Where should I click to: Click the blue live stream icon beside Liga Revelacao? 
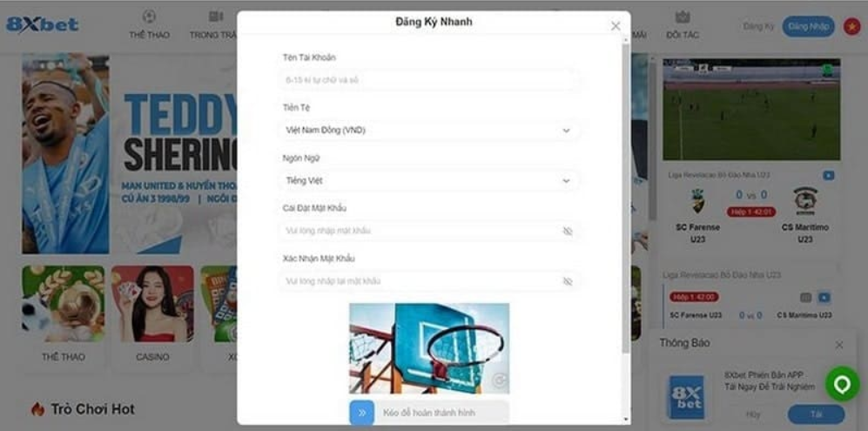[828, 176]
